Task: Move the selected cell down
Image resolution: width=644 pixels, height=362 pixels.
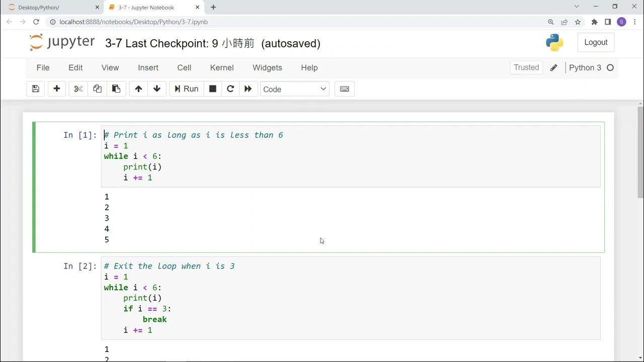Action: coord(157,89)
